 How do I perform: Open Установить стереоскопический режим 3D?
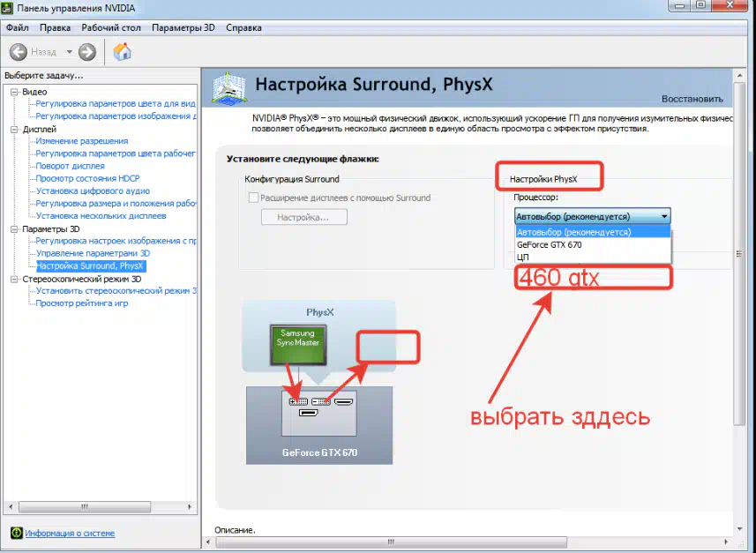(116, 291)
